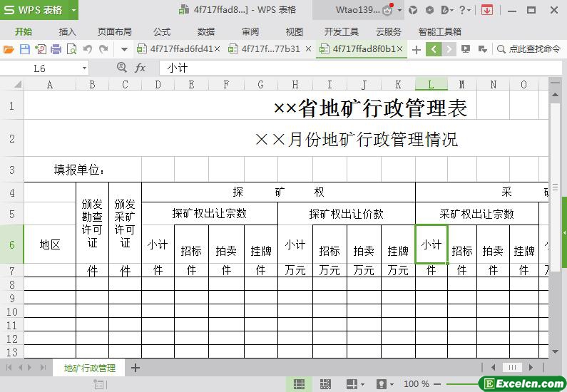Click the red download icon in title bar
The image size is (567, 392).
[x=487, y=10]
